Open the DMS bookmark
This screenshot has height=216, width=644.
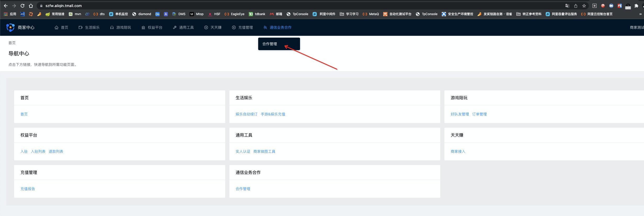pyautogui.click(x=179, y=14)
